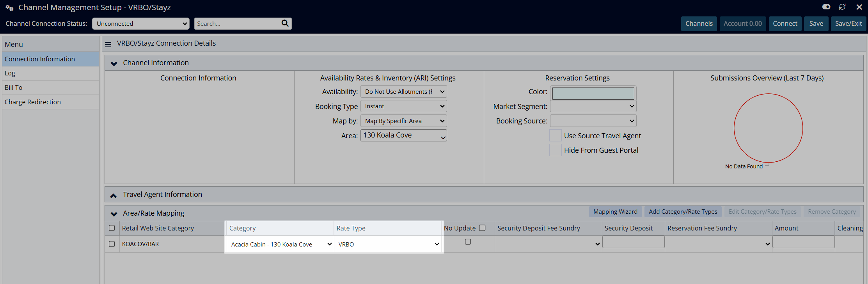
Task: Enable the Hide From Guest Portal checkbox
Action: pos(556,150)
